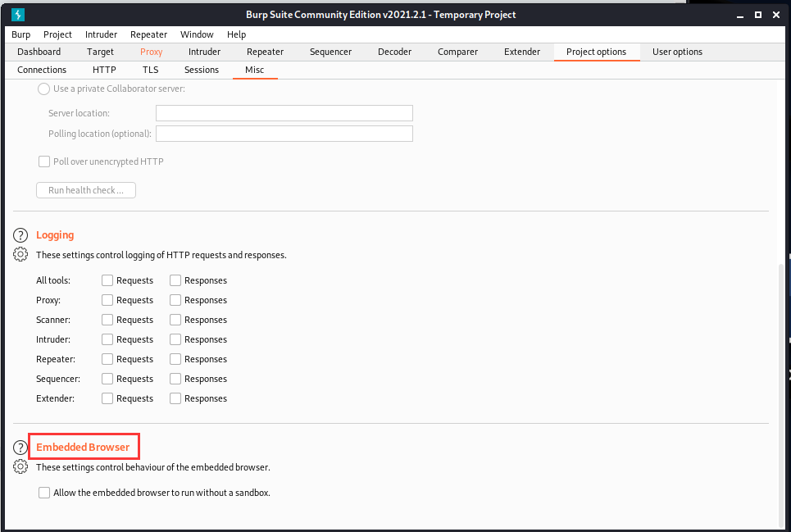This screenshot has width=791, height=532.
Task: Open the Connections sub-tab
Action: click(42, 70)
